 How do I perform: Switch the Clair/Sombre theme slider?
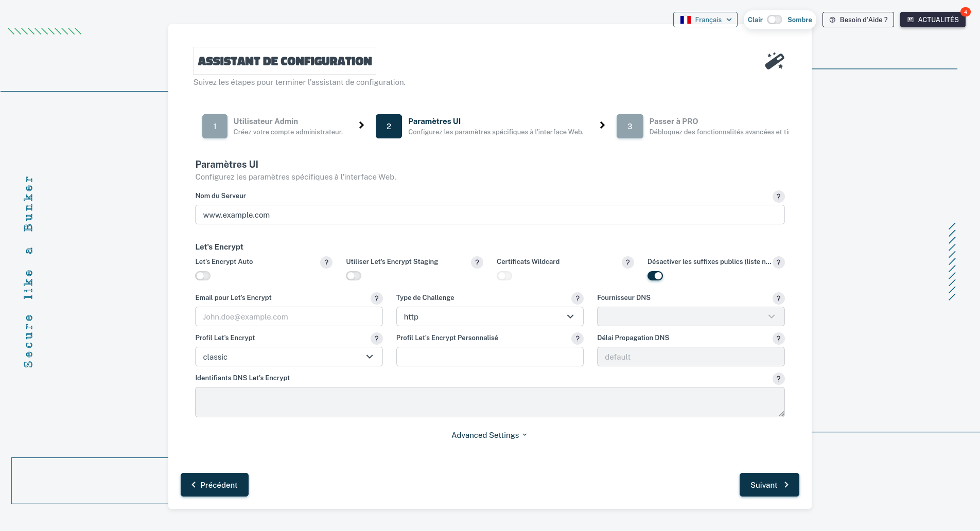(x=775, y=20)
